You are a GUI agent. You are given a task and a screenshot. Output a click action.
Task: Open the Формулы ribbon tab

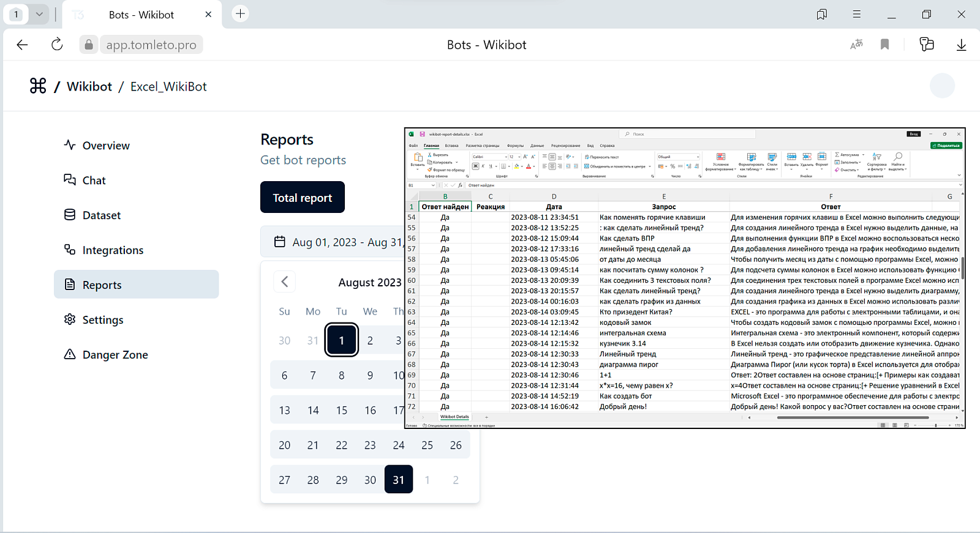[x=515, y=146]
